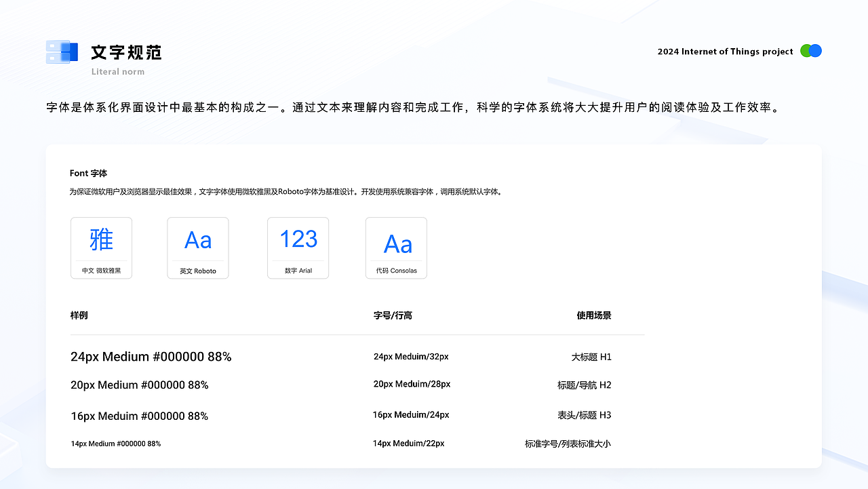Click the 标题/导航 H2 usage cell
Image resolution: width=868 pixels, height=489 pixels.
[x=585, y=385]
